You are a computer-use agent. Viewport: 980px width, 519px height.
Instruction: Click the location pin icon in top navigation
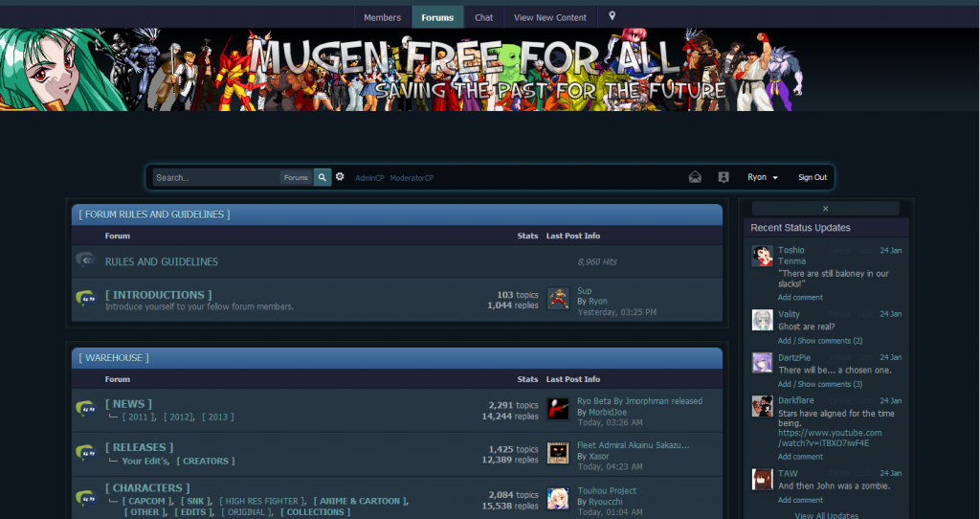(612, 16)
